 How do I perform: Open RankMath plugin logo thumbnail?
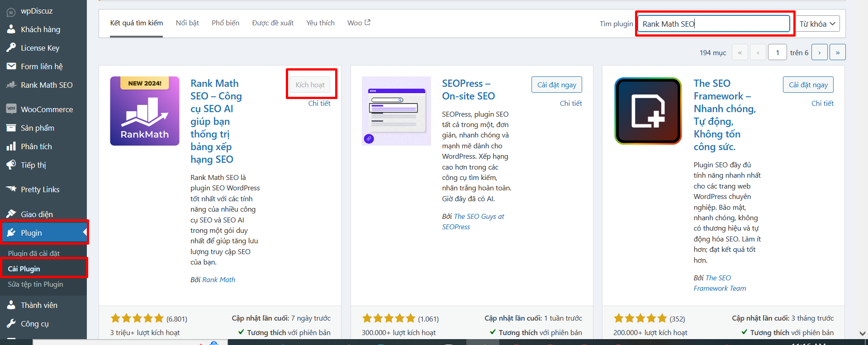(x=145, y=111)
